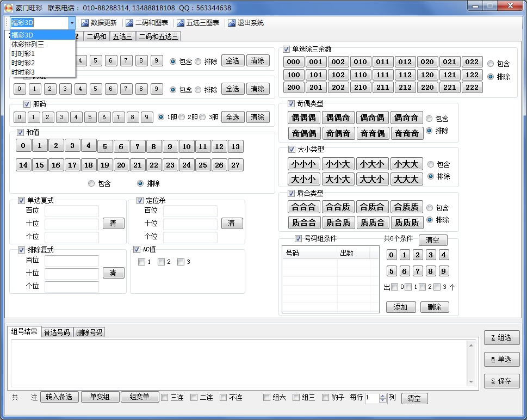Click the 退出系统 exit icon
This screenshot has height=420, width=527.
232,23
